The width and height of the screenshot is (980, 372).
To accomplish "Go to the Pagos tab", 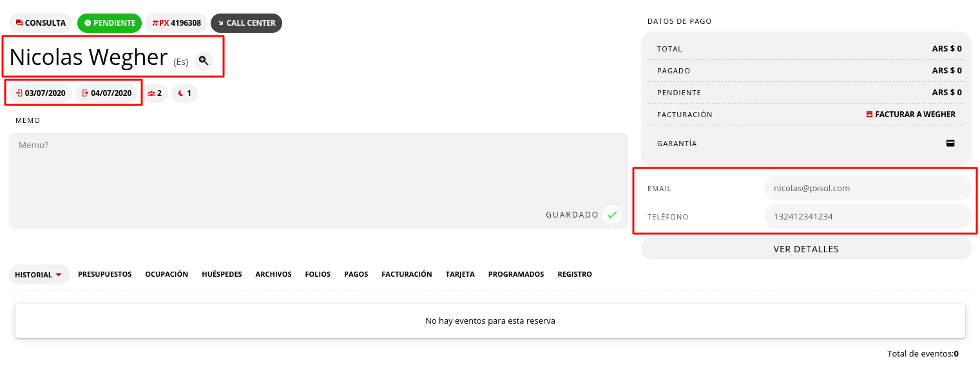I will coord(356,274).
